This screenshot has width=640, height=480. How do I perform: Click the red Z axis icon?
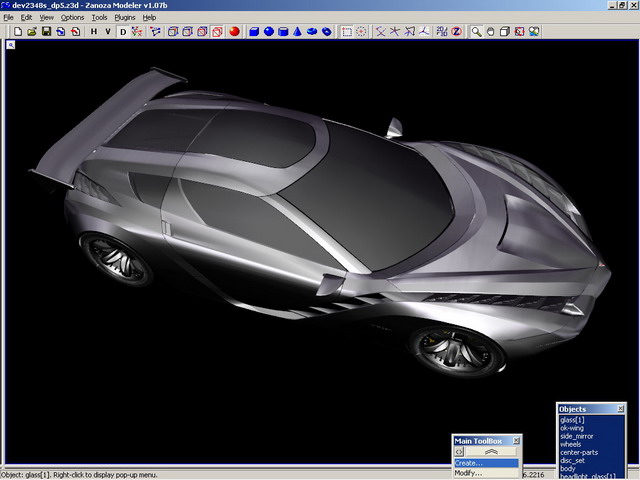point(456,31)
